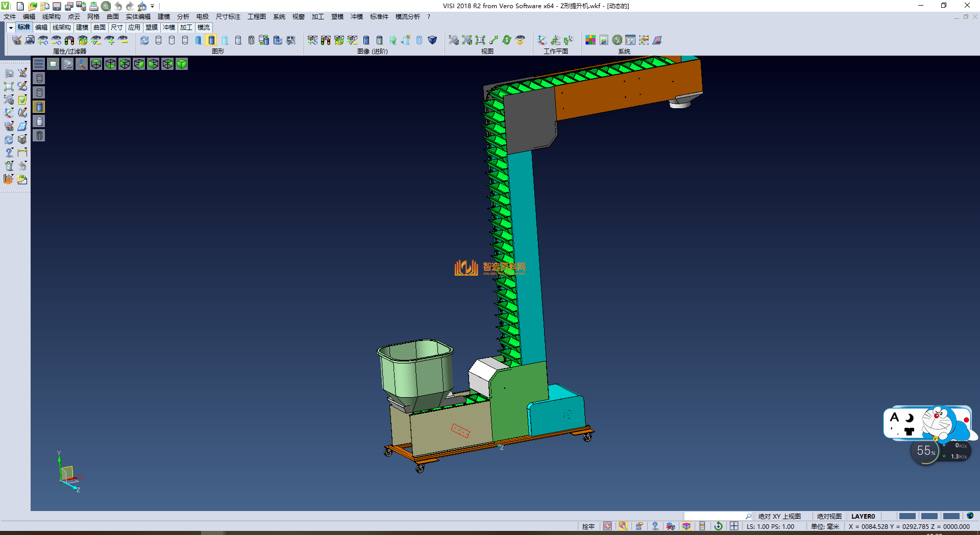Click the 绝对视图 status bar button
The width and height of the screenshot is (980, 535).
tap(829, 516)
